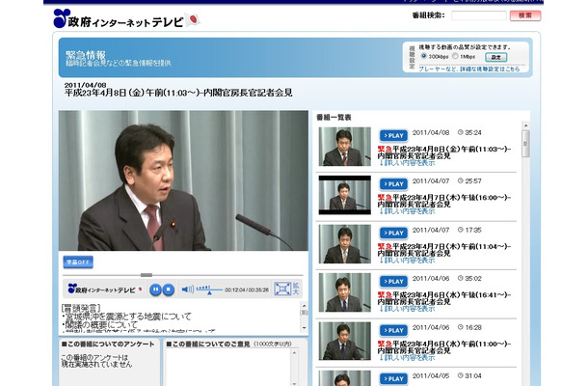The height and width of the screenshot is (386, 588).
Task: Show details for April 7 16:00 conference
Action: click(x=407, y=211)
